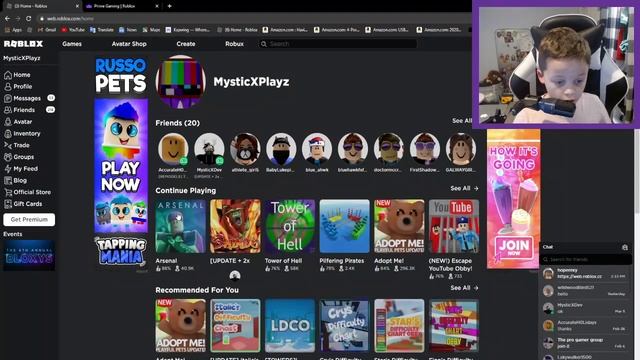Open the Tower of Hell game thumbnail
Image resolution: width=640 pixels, height=360 pixels.
point(290,227)
